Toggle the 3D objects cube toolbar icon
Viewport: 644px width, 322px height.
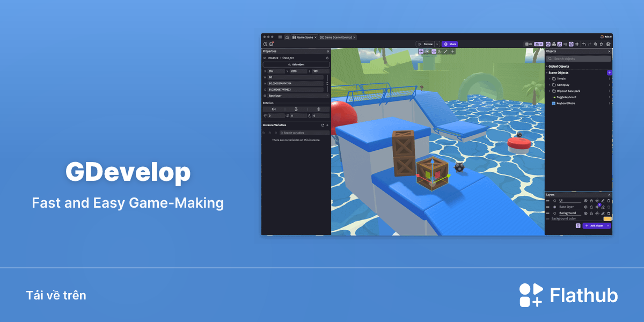click(548, 44)
